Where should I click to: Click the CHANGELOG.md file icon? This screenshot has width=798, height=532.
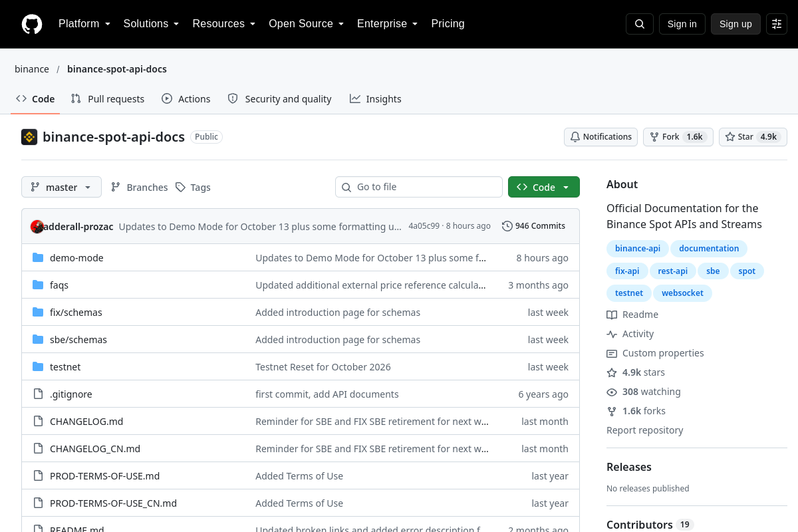point(38,422)
